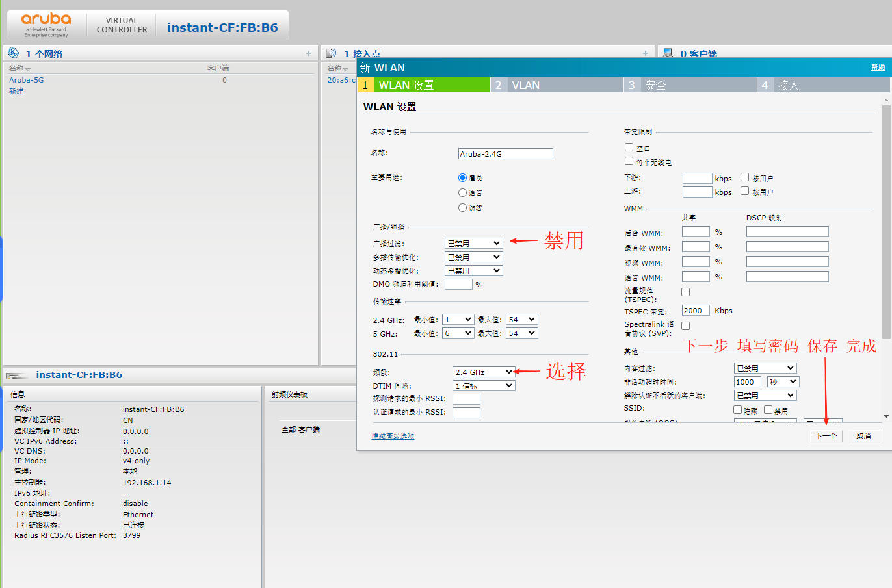Select the 访客 (guest) usage radio
Screen dimensions: 892x588
coord(462,207)
